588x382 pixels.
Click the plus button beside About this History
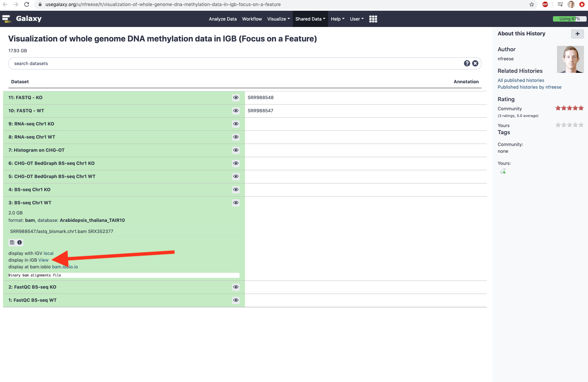tap(577, 34)
